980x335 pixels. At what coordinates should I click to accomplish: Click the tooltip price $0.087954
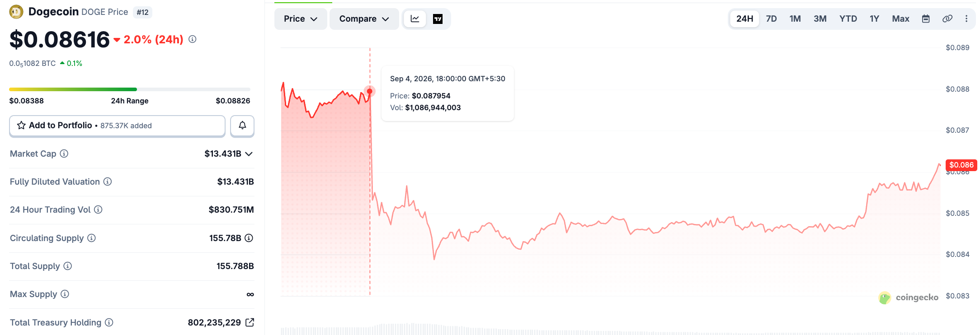click(x=431, y=96)
